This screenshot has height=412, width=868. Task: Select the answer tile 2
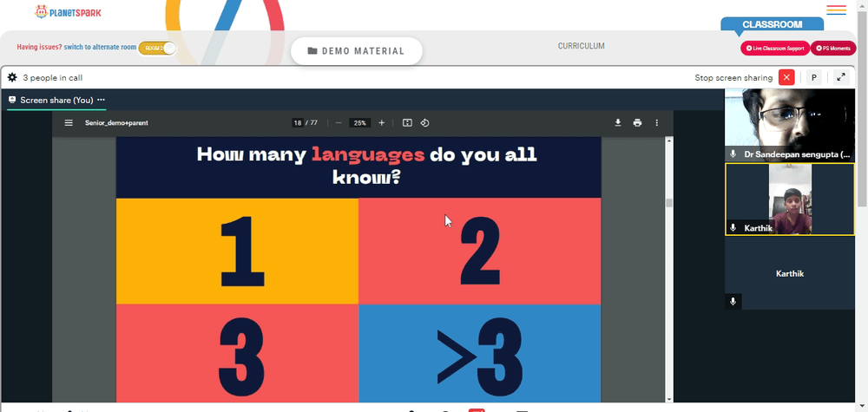(480, 251)
